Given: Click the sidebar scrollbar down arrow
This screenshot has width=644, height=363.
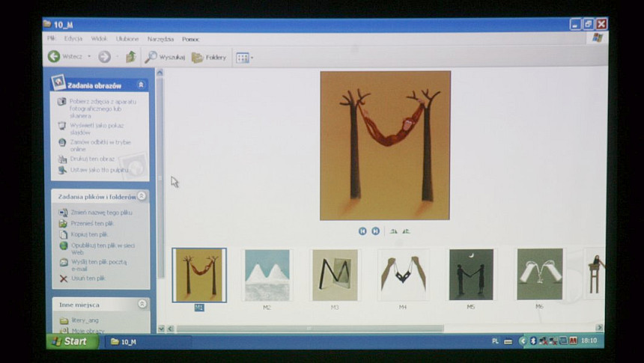Looking at the screenshot, I should tap(160, 329).
